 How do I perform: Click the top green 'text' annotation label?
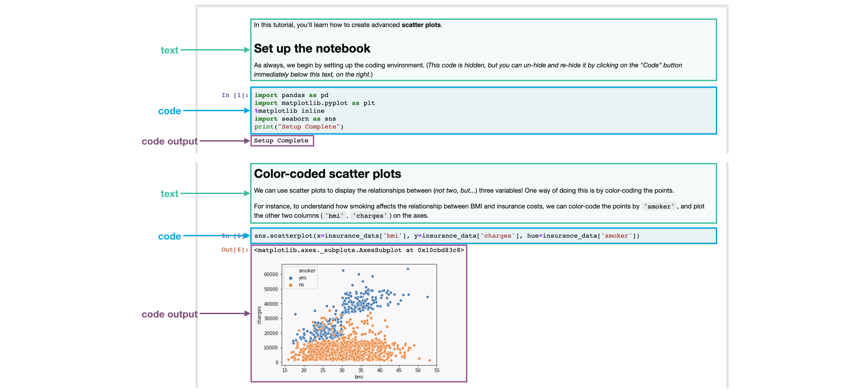169,50
